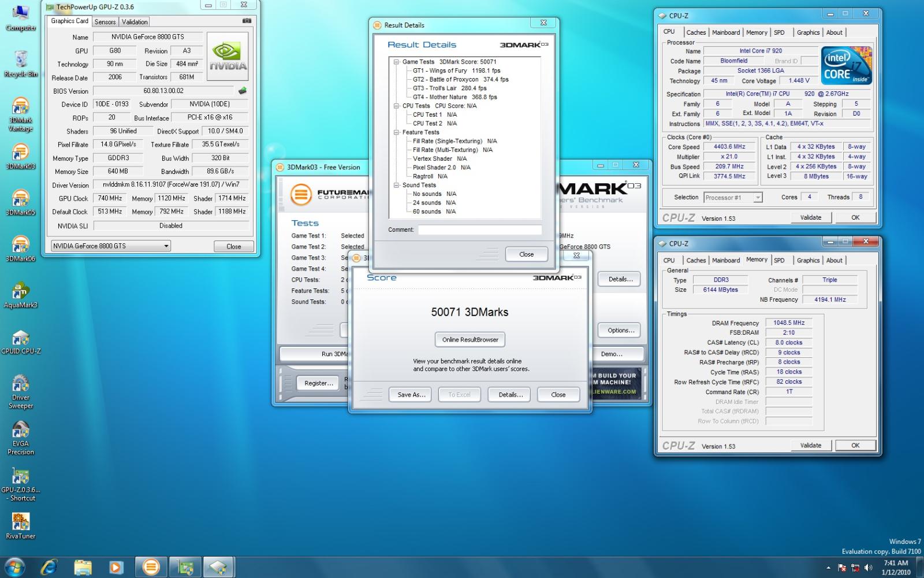This screenshot has height=578, width=924.
Task: Collapse the Game Tests tree node
Action: [397, 62]
